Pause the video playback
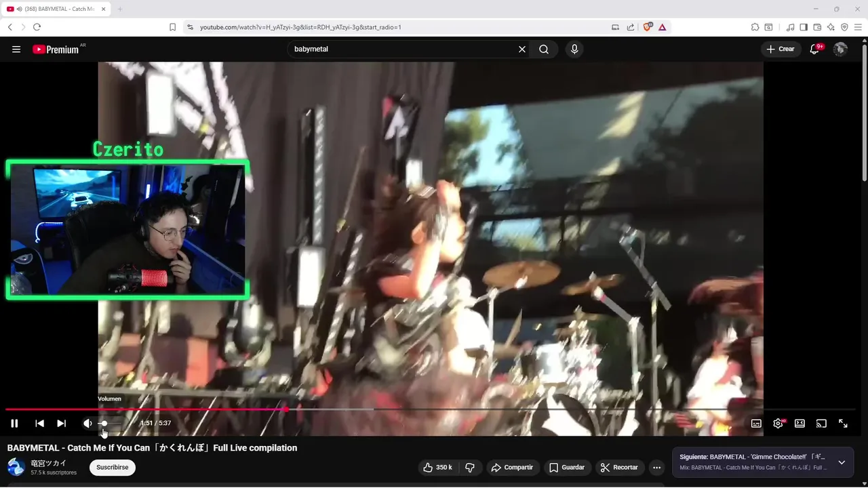 tap(14, 423)
